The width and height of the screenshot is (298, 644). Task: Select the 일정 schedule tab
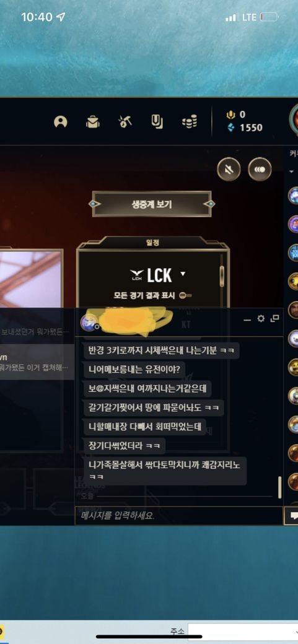pyautogui.click(x=153, y=243)
